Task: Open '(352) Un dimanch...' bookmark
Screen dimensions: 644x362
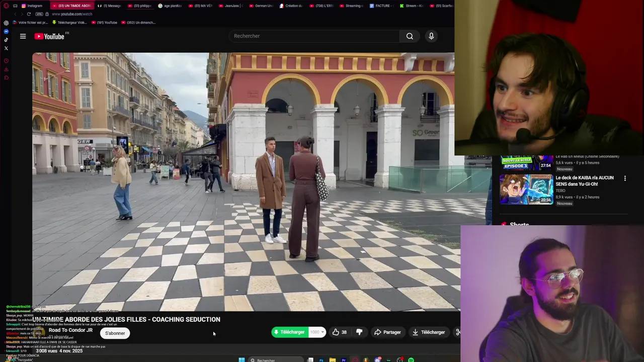Action: point(138,23)
